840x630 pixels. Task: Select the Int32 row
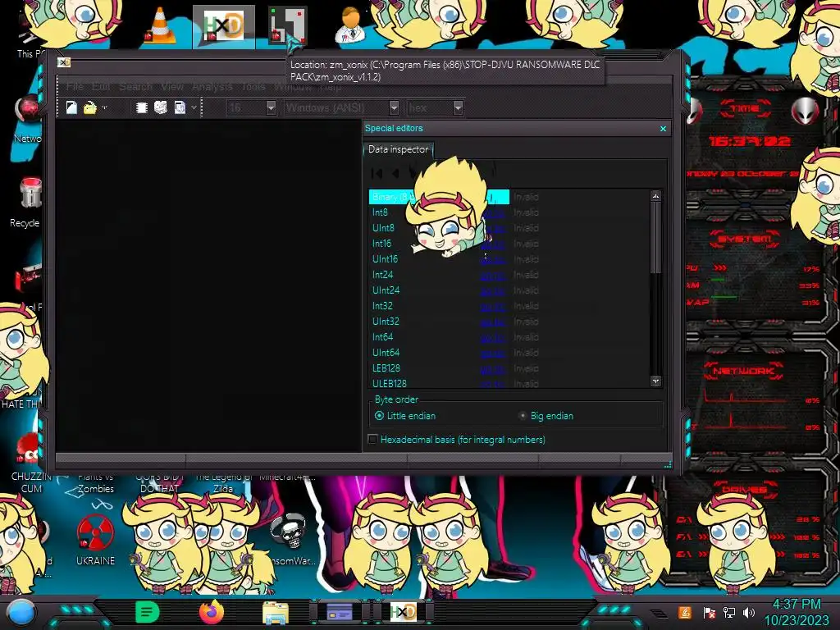point(509,306)
